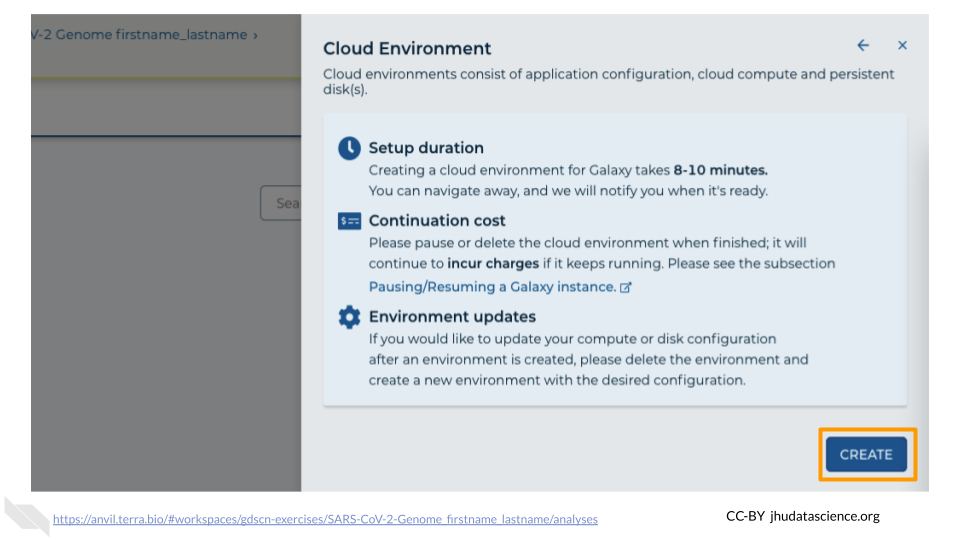Click the Continuation cost heading
Screen dimensions: 960x540
(437, 220)
